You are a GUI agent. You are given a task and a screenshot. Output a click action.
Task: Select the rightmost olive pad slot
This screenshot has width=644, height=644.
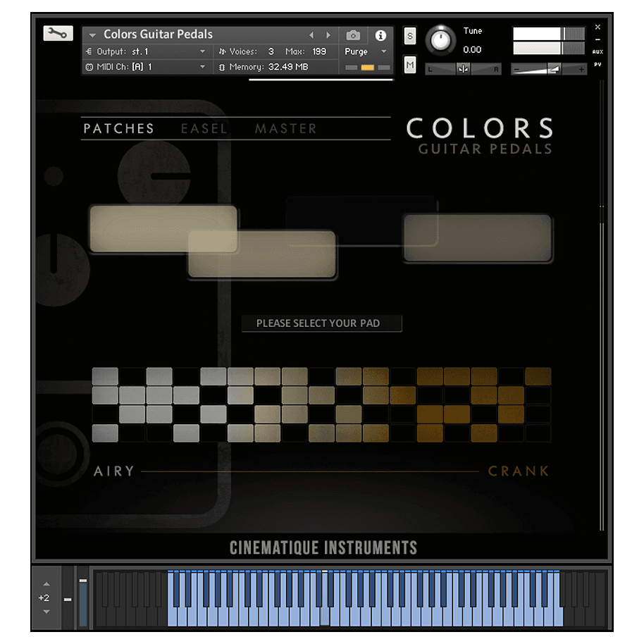(478, 237)
